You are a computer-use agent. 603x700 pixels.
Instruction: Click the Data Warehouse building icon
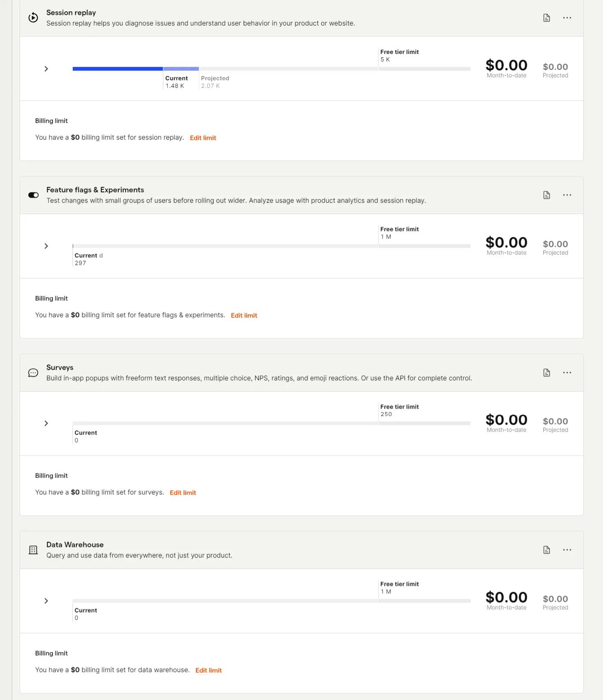point(33,550)
